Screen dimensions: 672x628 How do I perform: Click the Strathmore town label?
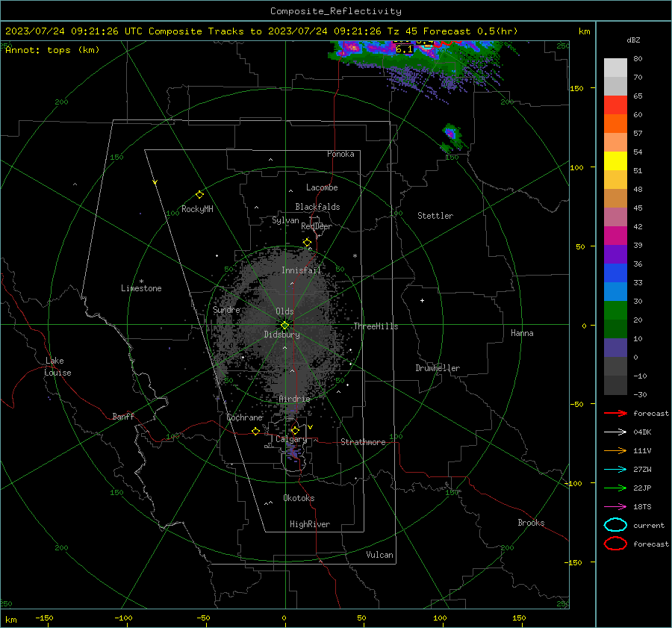tap(363, 442)
